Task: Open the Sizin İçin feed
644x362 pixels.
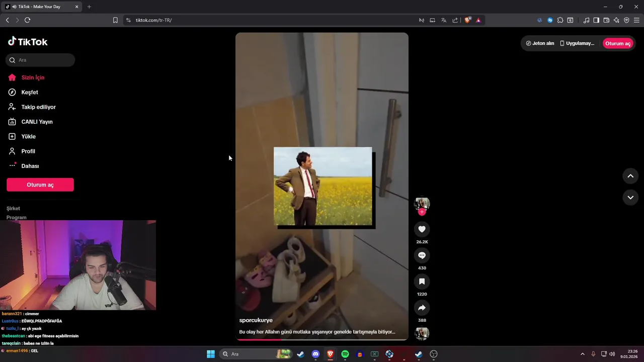Action: pos(33,77)
